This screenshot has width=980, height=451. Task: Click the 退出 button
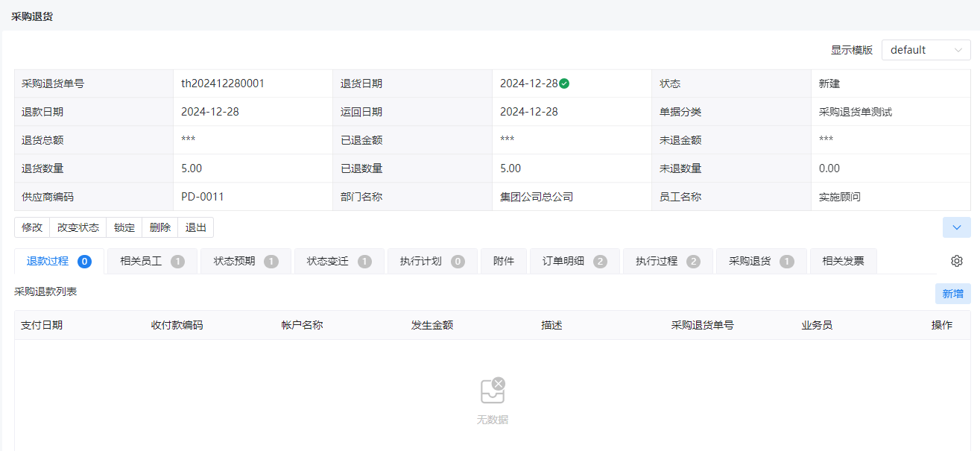pyautogui.click(x=196, y=227)
